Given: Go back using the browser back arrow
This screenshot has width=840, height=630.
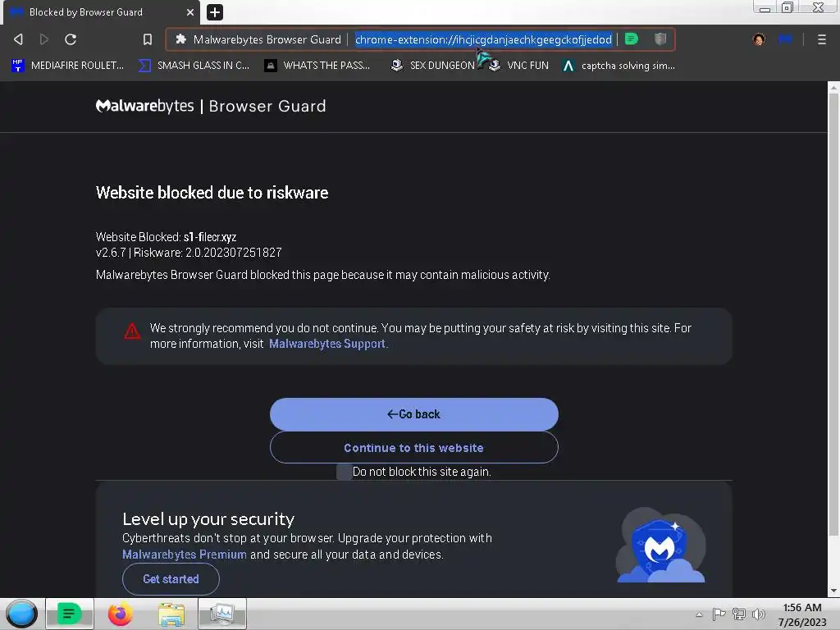Looking at the screenshot, I should pos(18,39).
